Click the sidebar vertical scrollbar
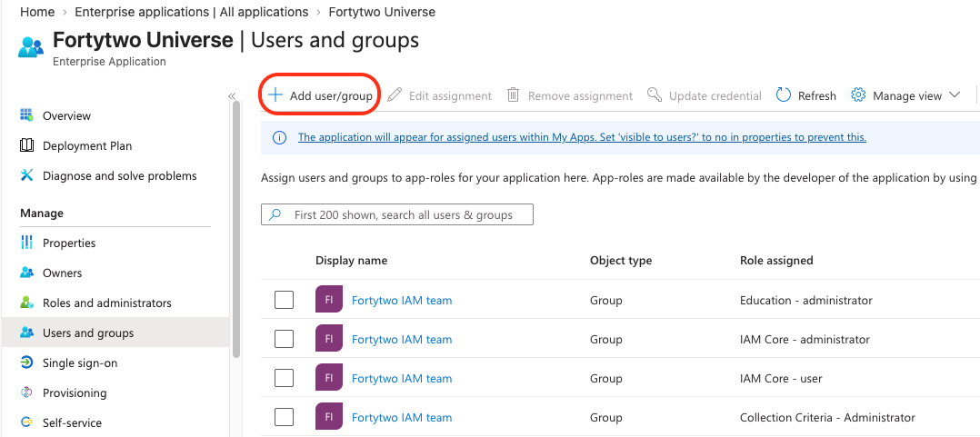Screen dimensions: 980x437 pos(236,228)
